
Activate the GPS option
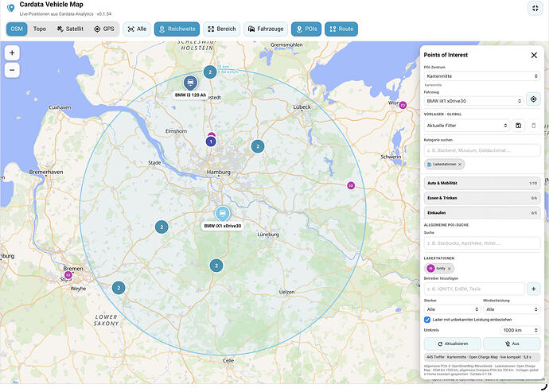[104, 29]
